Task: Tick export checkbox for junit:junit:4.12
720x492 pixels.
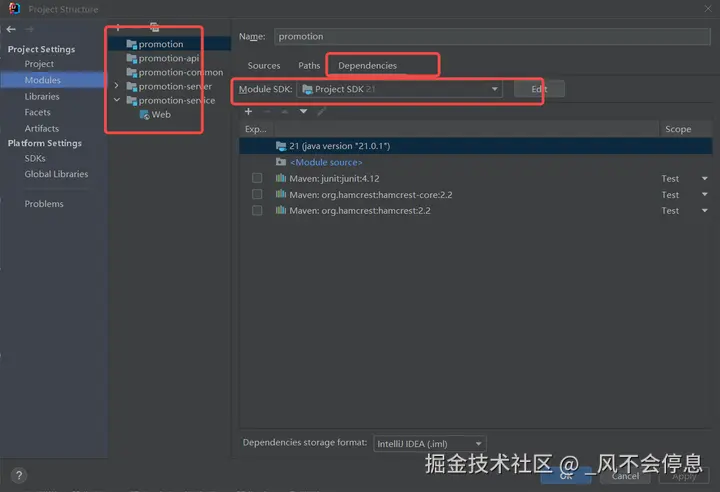Action: click(x=257, y=178)
